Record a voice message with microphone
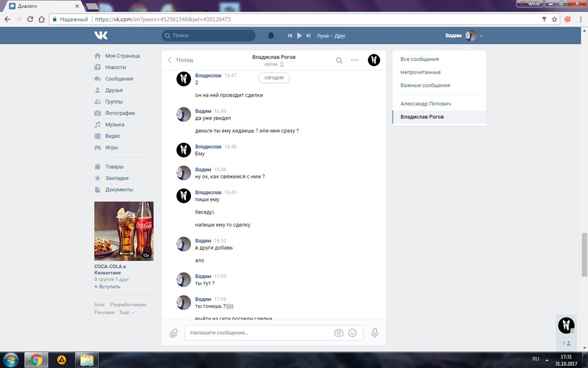588x368 pixels. 375,333
